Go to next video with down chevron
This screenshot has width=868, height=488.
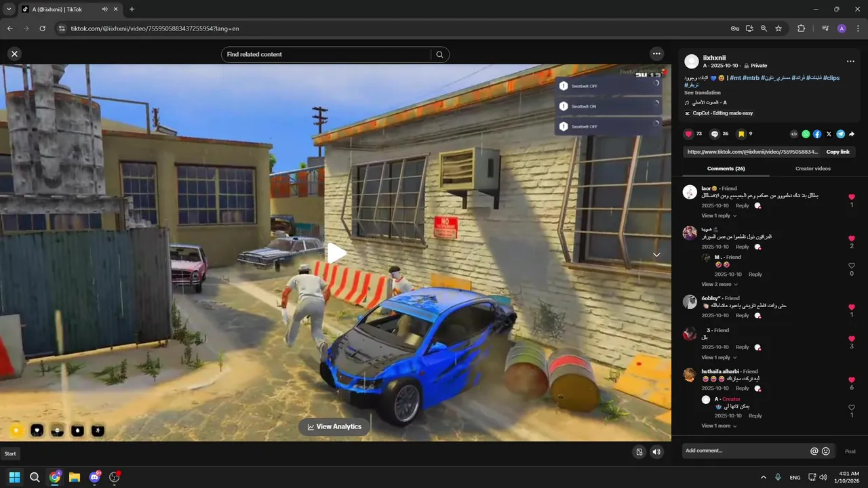pyautogui.click(x=656, y=255)
